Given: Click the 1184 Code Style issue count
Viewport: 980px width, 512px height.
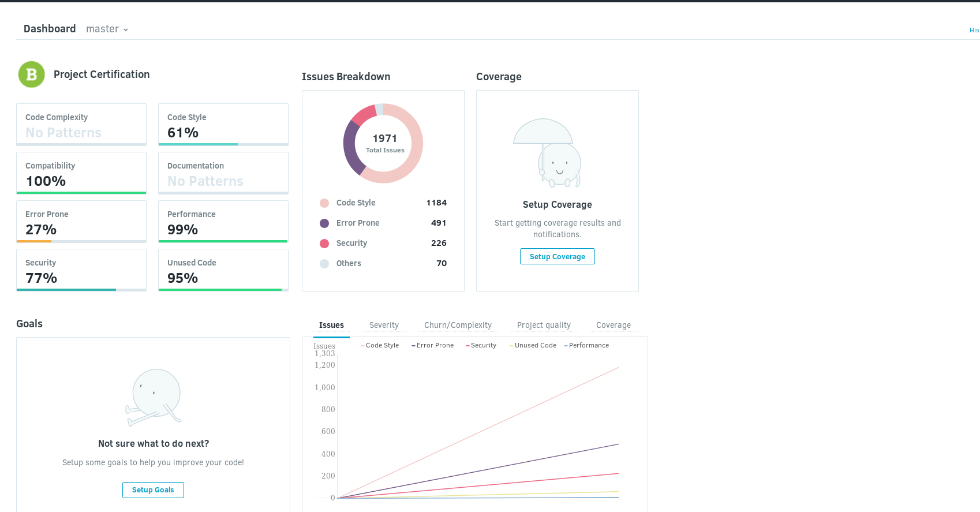Looking at the screenshot, I should [x=436, y=203].
